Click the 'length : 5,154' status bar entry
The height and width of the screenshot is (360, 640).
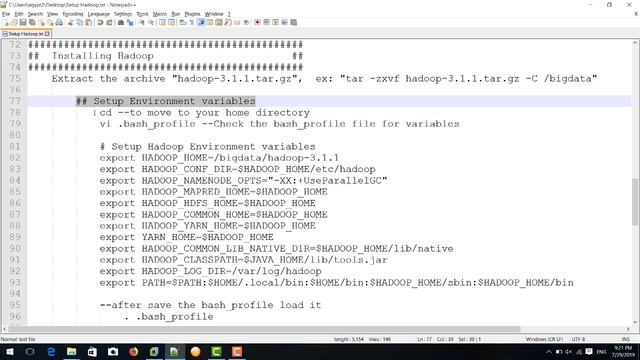pyautogui.click(x=349, y=339)
